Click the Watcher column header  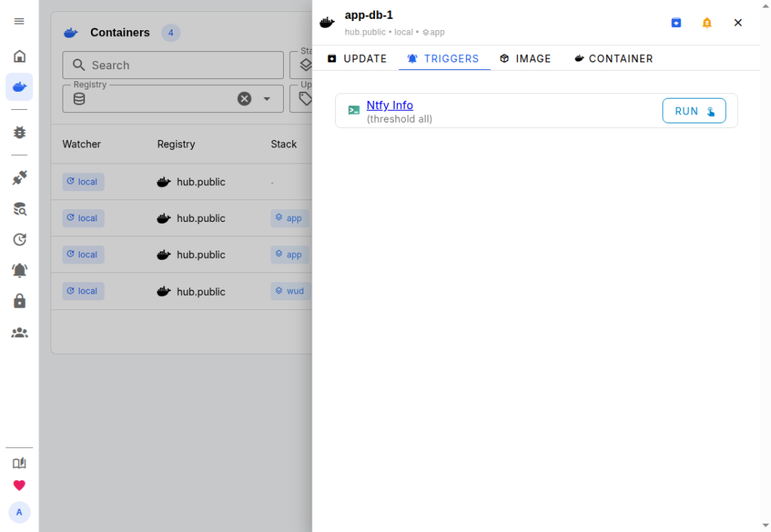point(81,144)
